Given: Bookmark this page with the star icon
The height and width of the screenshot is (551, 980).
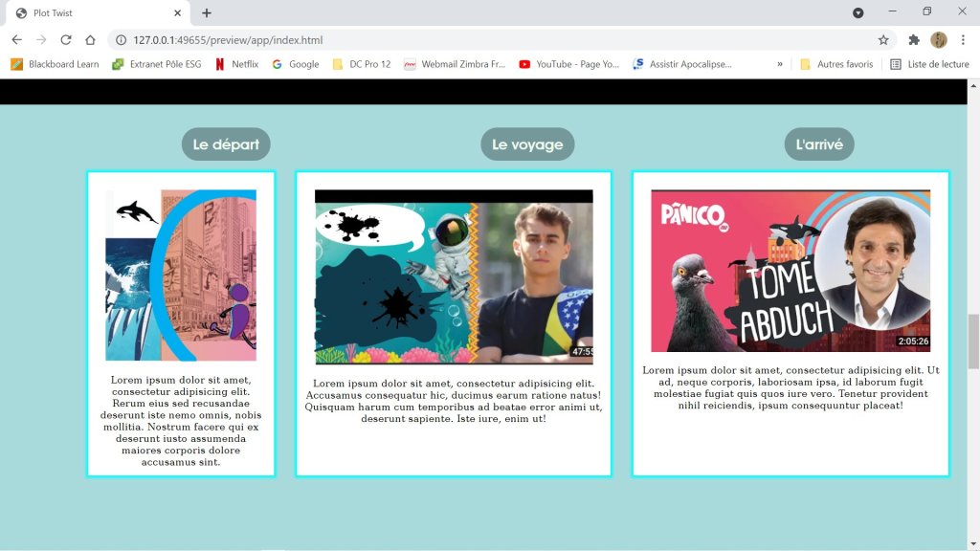Looking at the screenshot, I should coord(883,40).
